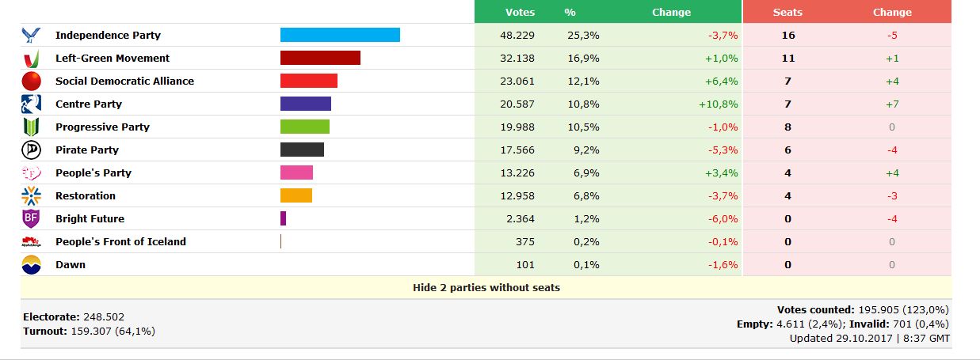Click the Progressive Party green logo
Screen dimensions: 980x360
[31, 127]
